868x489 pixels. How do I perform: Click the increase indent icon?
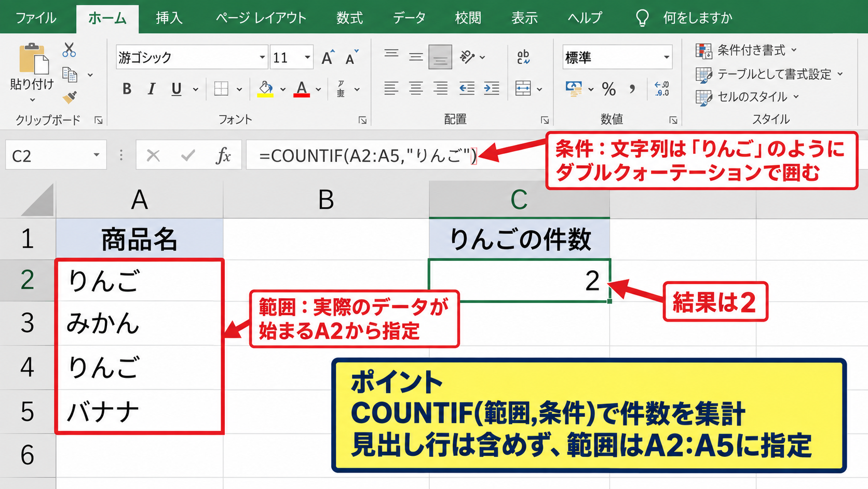tap(491, 88)
